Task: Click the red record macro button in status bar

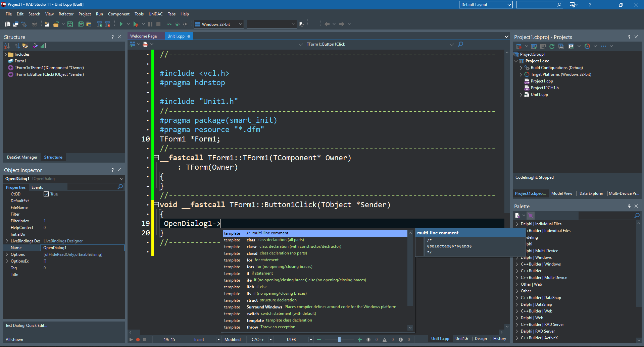Action: [x=138, y=340]
